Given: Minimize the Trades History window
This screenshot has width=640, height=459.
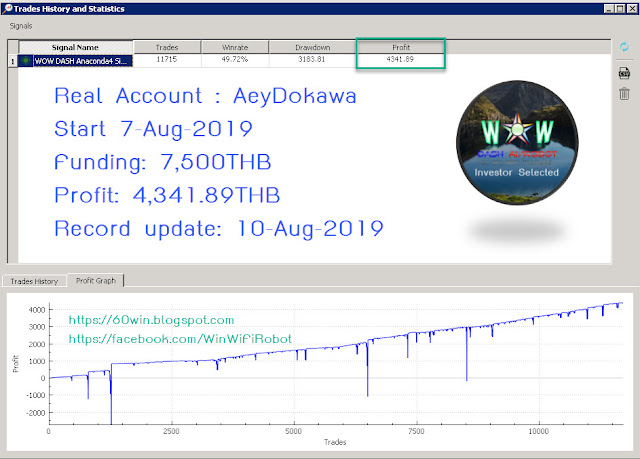Looking at the screenshot, I should 609,9.
